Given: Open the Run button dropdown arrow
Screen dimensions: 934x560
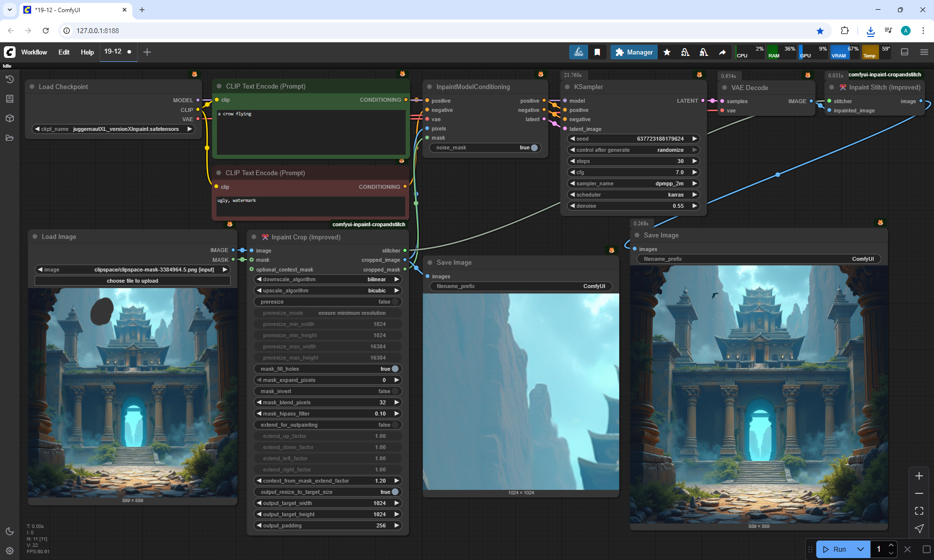Looking at the screenshot, I should coord(860,549).
